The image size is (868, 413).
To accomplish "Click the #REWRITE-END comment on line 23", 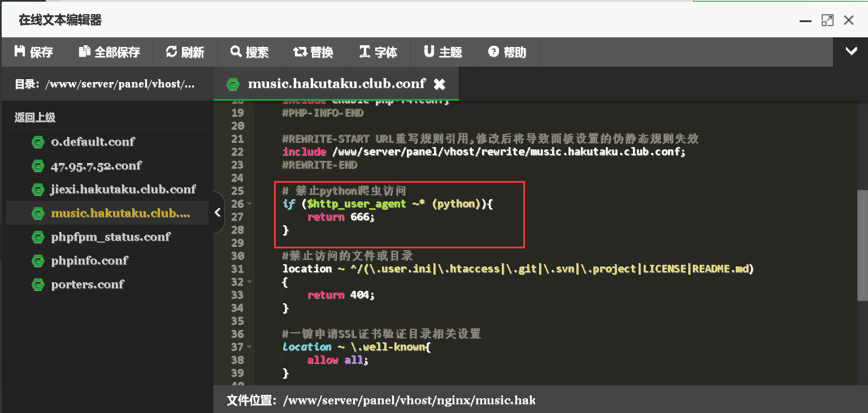I will [320, 165].
